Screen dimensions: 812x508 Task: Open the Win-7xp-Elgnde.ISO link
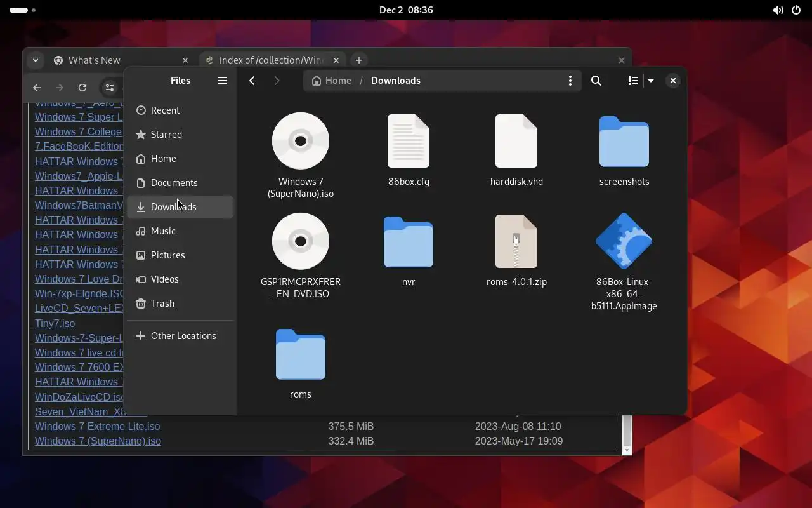[x=79, y=294]
